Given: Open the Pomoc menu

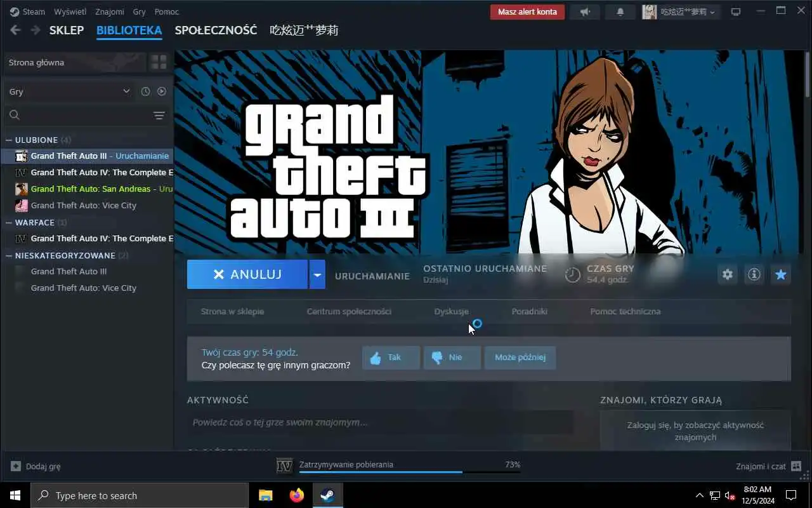Looking at the screenshot, I should (x=167, y=11).
